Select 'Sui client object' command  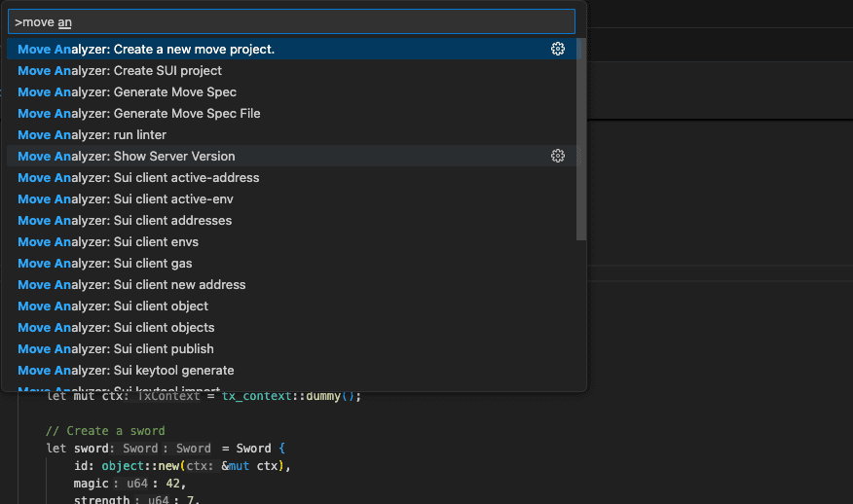291,306
